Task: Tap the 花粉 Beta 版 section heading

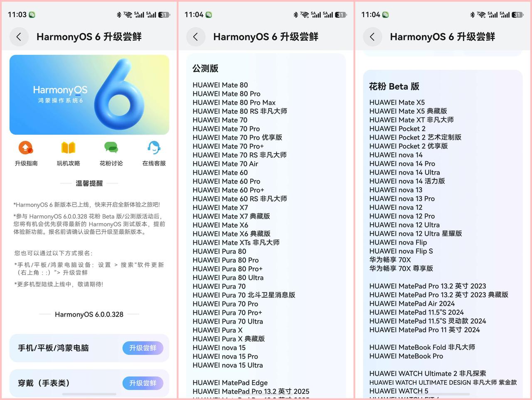Action: tap(394, 86)
